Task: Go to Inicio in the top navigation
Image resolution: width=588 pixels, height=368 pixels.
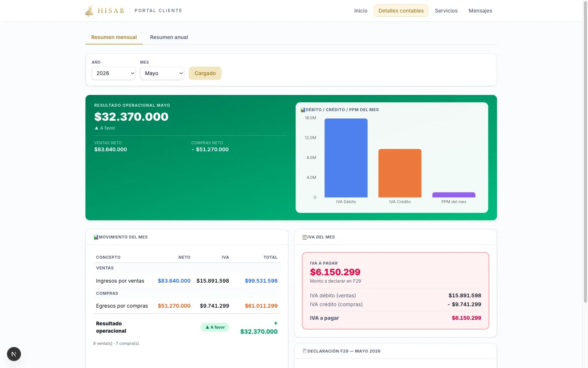Action: pos(361,11)
